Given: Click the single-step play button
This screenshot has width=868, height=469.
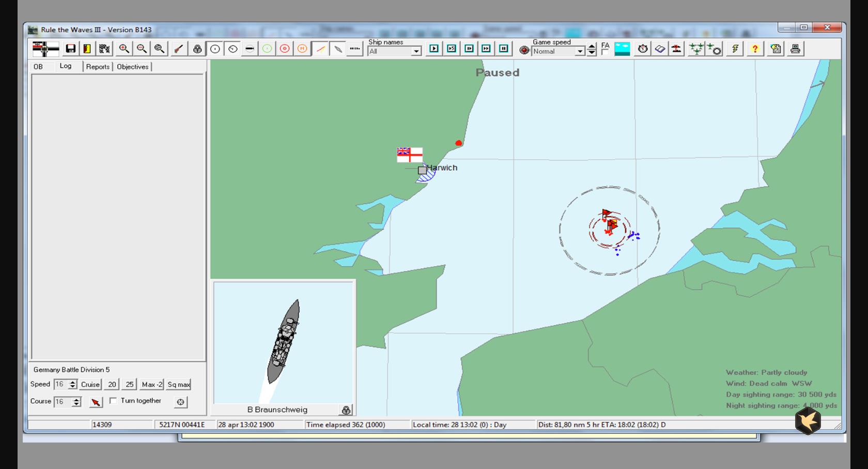Looking at the screenshot, I should (434, 49).
